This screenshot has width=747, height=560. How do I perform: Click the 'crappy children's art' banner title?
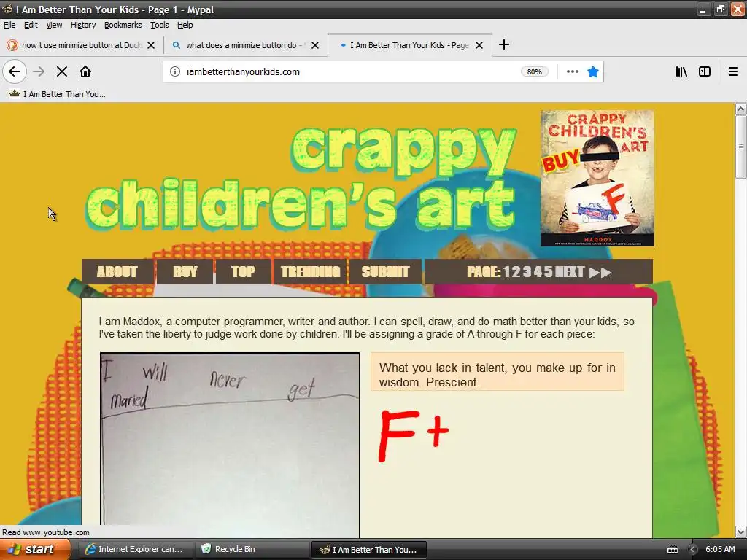pos(301,179)
